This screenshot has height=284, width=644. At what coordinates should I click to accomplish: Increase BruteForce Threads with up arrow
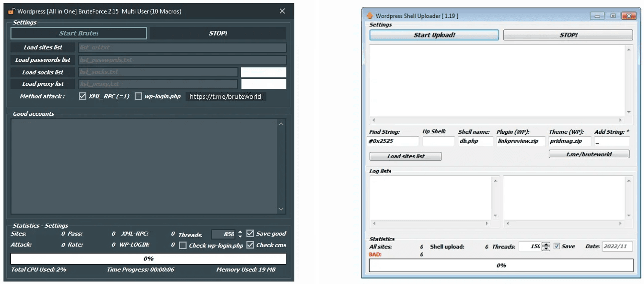coord(240,232)
